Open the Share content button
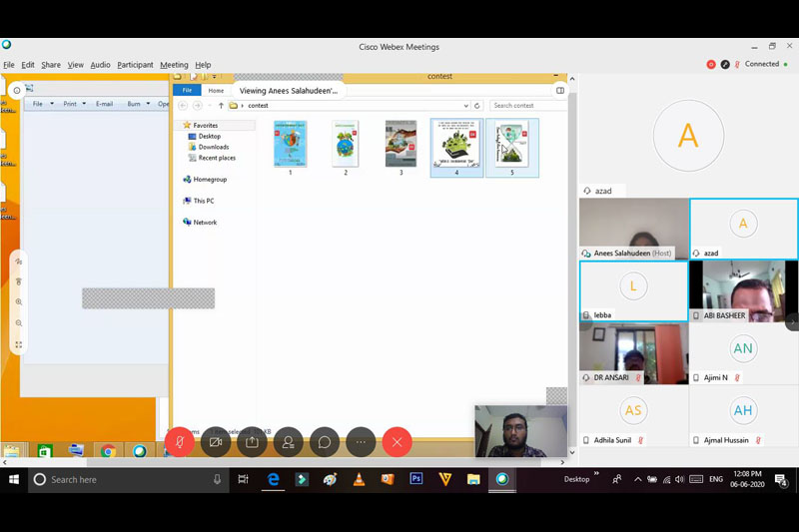 [x=252, y=441]
